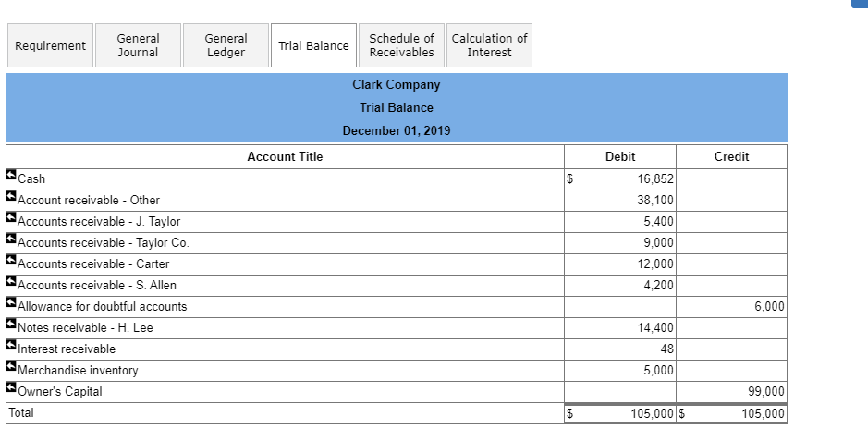Click arrow icon beside Interest receivable
Image resolution: width=868 pixels, height=441 pixels.
[11, 345]
